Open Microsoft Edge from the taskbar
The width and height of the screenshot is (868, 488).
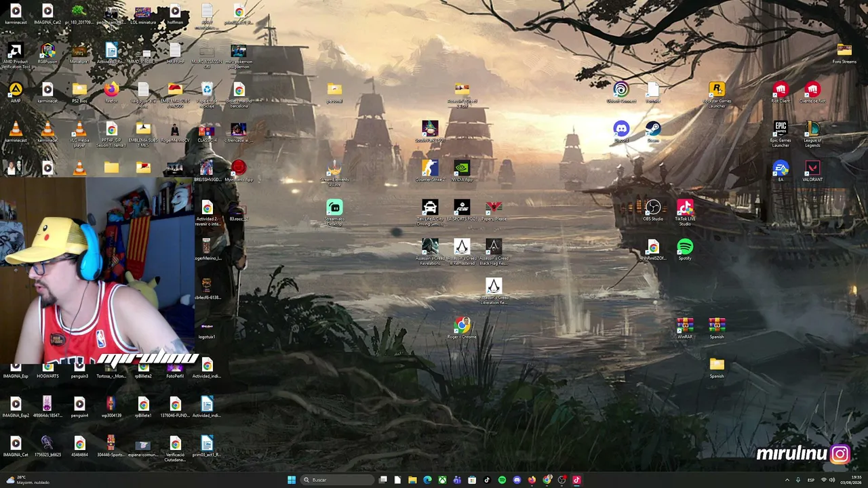pyautogui.click(x=427, y=480)
